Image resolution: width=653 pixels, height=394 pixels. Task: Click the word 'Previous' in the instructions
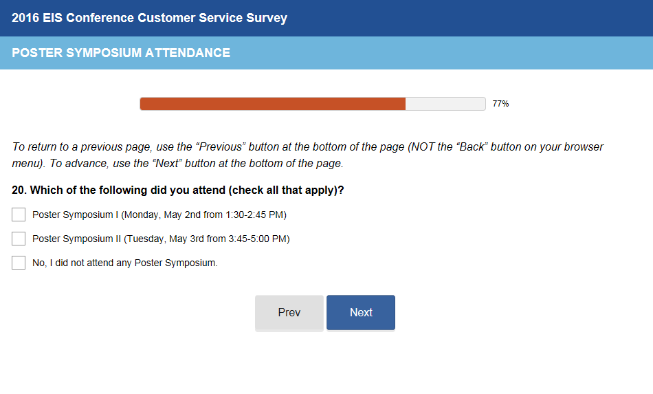tap(221, 147)
